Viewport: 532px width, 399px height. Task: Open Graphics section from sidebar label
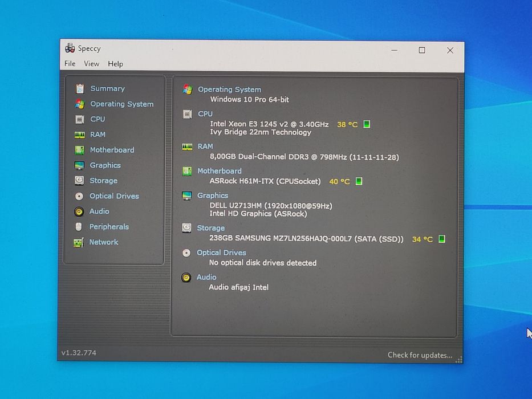click(x=105, y=165)
